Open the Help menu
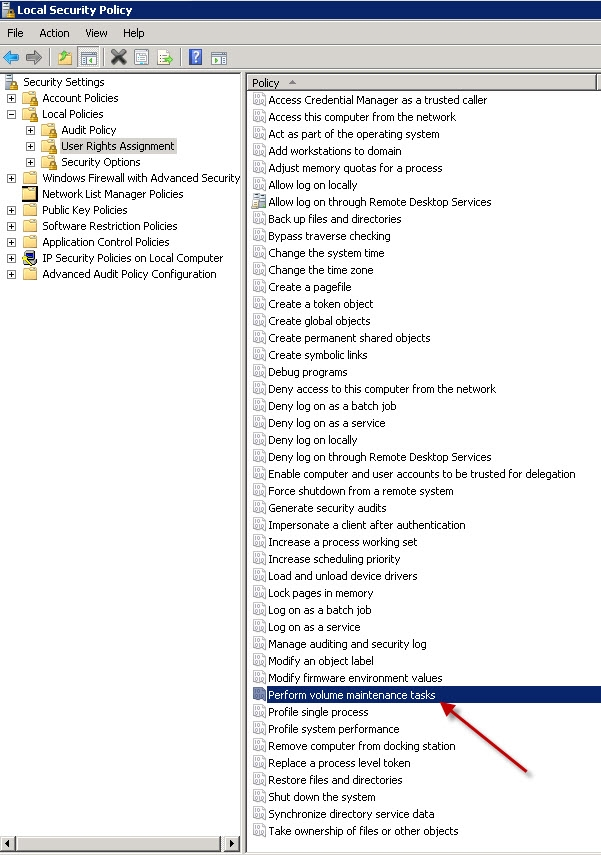601x855 pixels. (x=134, y=33)
